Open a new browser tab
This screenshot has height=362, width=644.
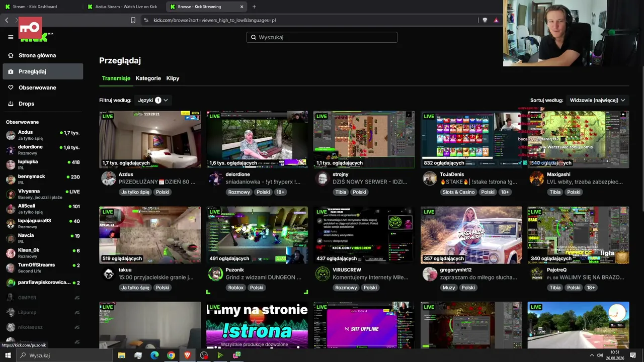coord(254,7)
